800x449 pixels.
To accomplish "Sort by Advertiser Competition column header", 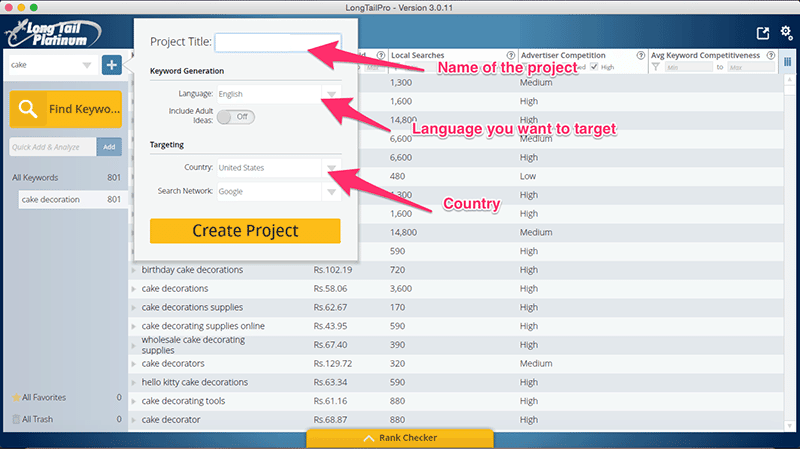I will (x=563, y=55).
